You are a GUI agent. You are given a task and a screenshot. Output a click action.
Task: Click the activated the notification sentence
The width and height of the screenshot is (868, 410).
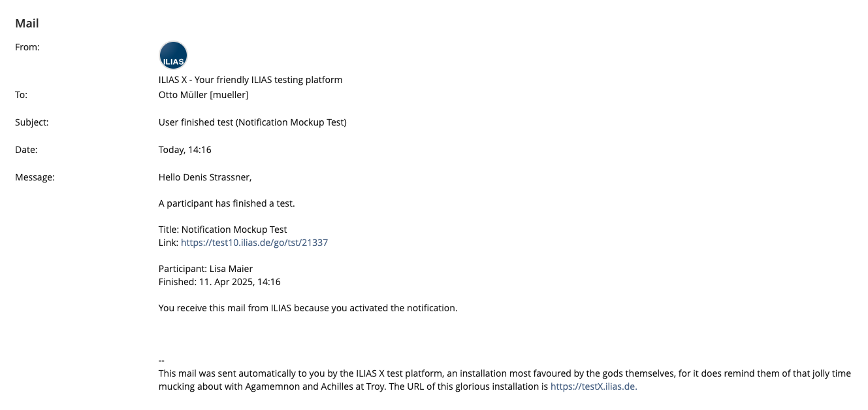308,308
